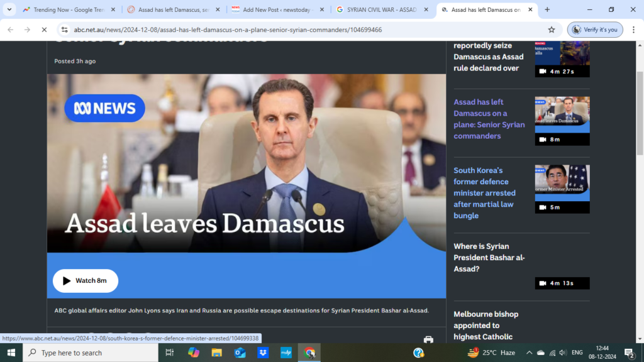Go back to the previous page

pyautogui.click(x=11, y=30)
